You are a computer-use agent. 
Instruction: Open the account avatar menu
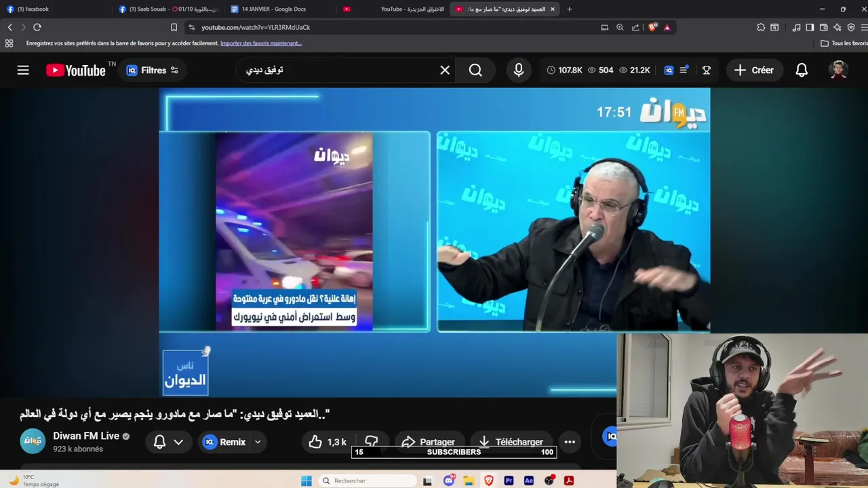click(x=839, y=70)
